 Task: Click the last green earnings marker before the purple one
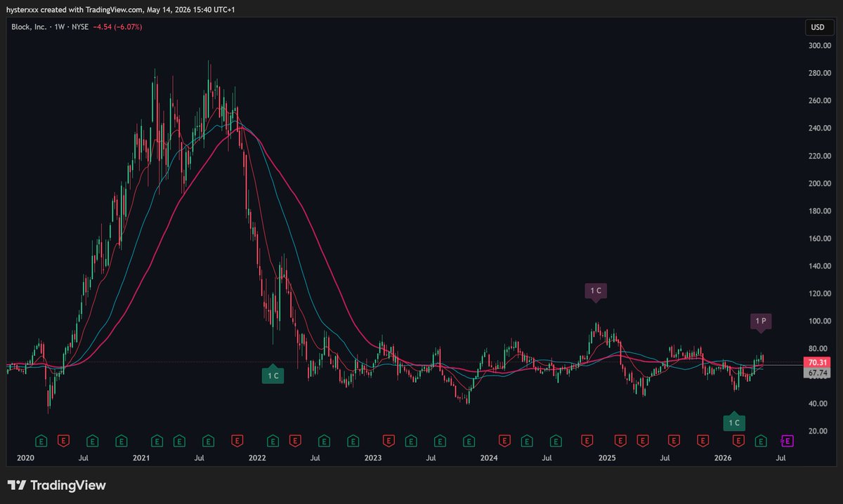tap(761, 441)
